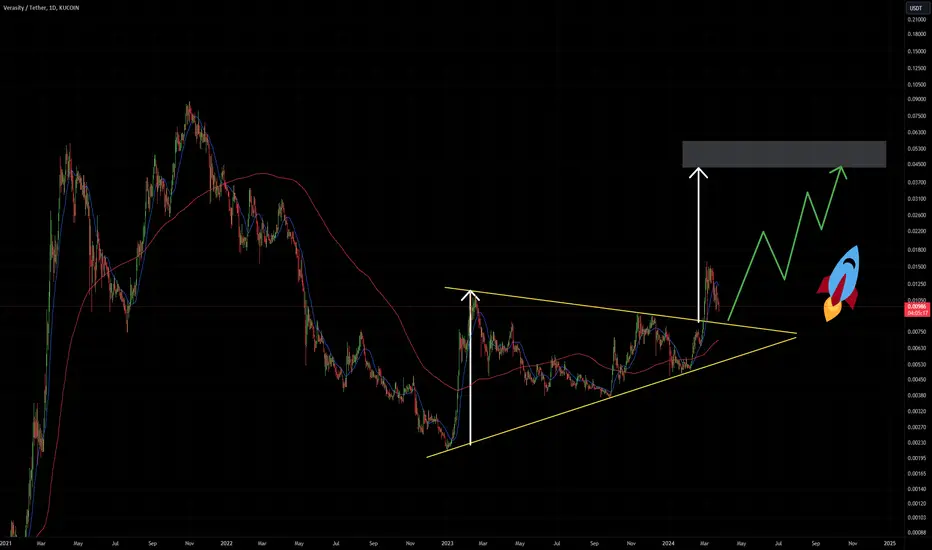Click the 0.00750 price axis label

[x=917, y=332]
